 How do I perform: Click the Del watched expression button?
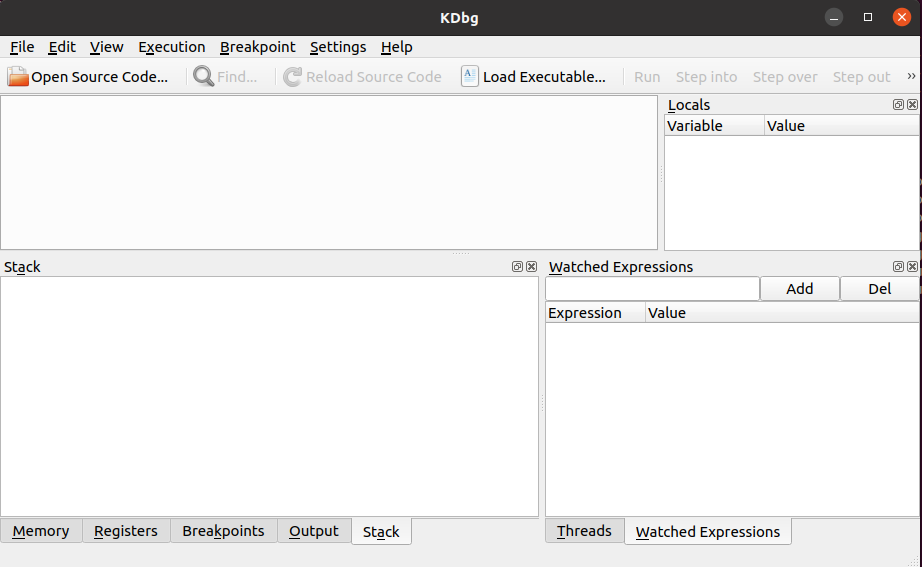click(x=880, y=289)
